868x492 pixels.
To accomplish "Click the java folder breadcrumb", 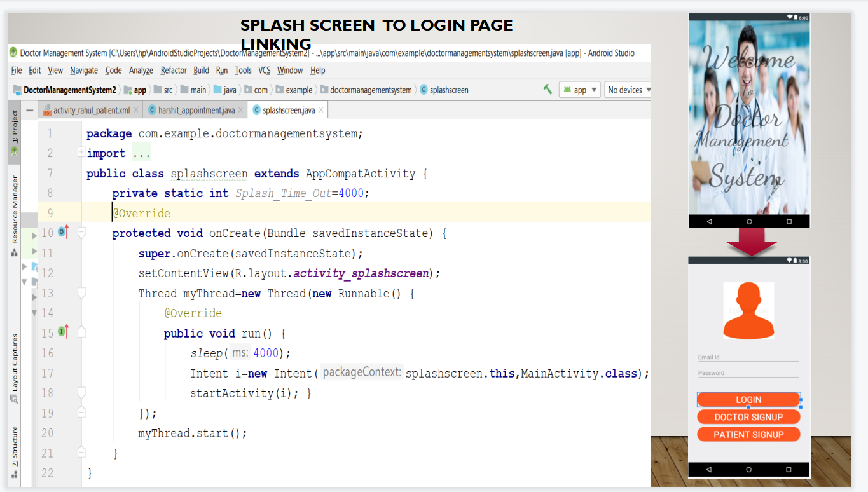I will pos(225,90).
